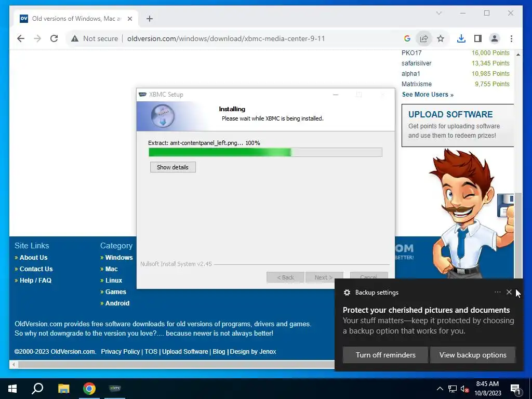Click the vertical page scrollbar thumb
This screenshot has width=532, height=399.
[518, 236]
